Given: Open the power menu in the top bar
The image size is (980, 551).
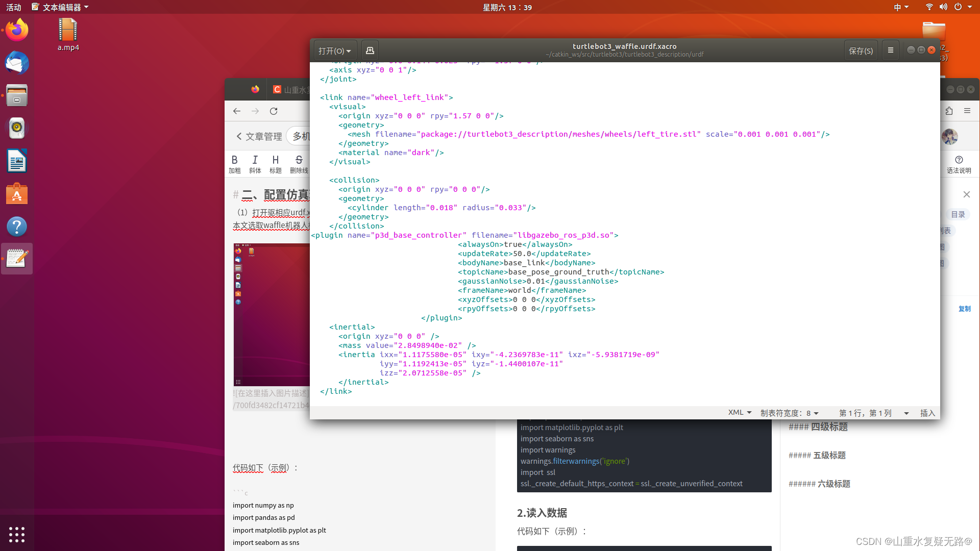Looking at the screenshot, I should [x=958, y=7].
